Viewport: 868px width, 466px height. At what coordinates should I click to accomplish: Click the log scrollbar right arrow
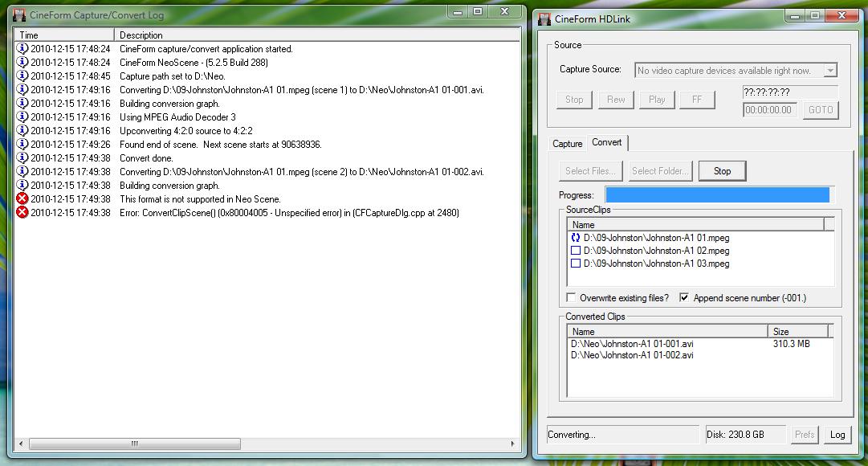point(512,444)
